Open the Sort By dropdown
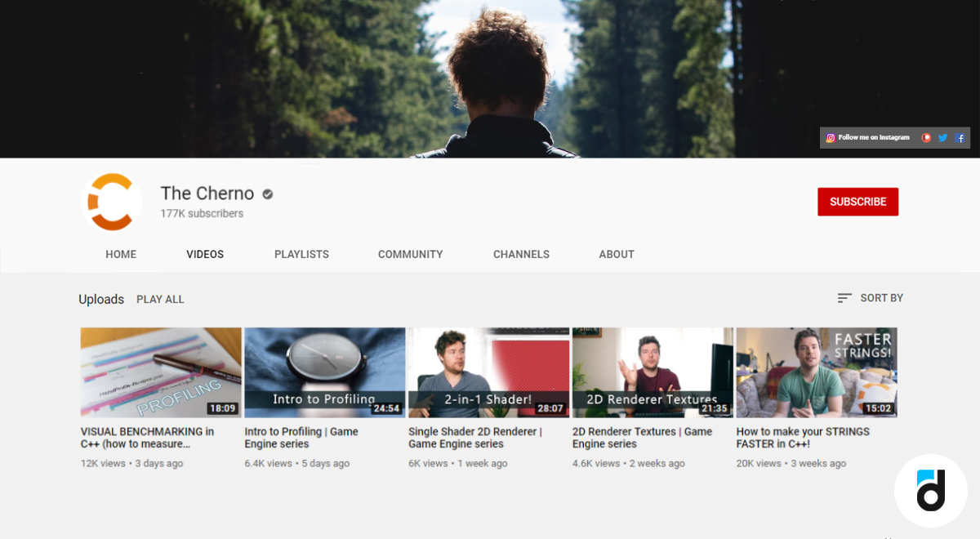The image size is (980, 539). click(871, 298)
